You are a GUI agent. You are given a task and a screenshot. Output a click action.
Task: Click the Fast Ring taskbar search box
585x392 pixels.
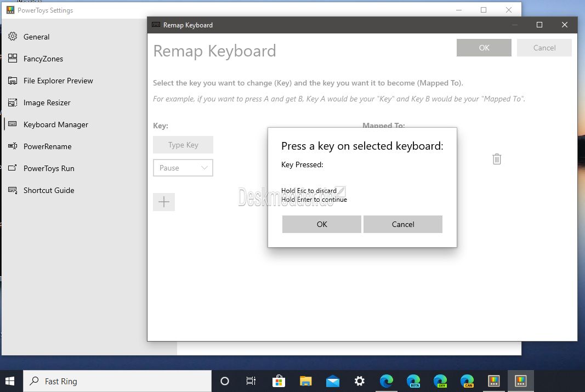117,381
